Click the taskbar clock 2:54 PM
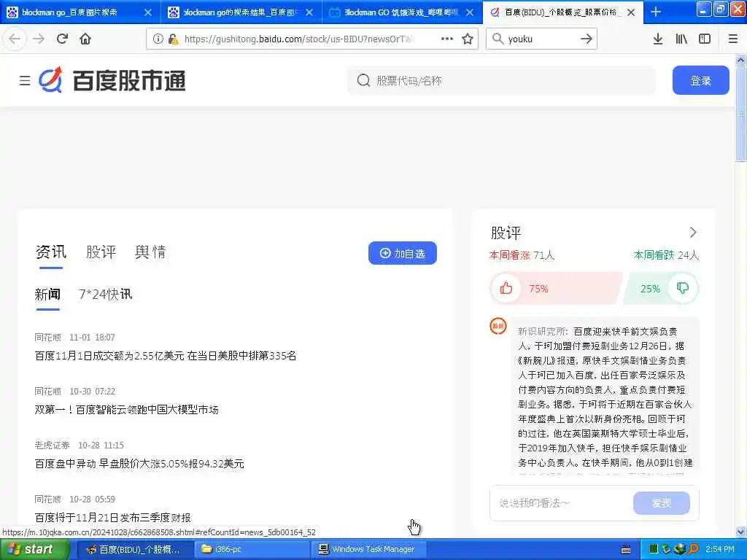747x560 pixels. click(x=720, y=549)
